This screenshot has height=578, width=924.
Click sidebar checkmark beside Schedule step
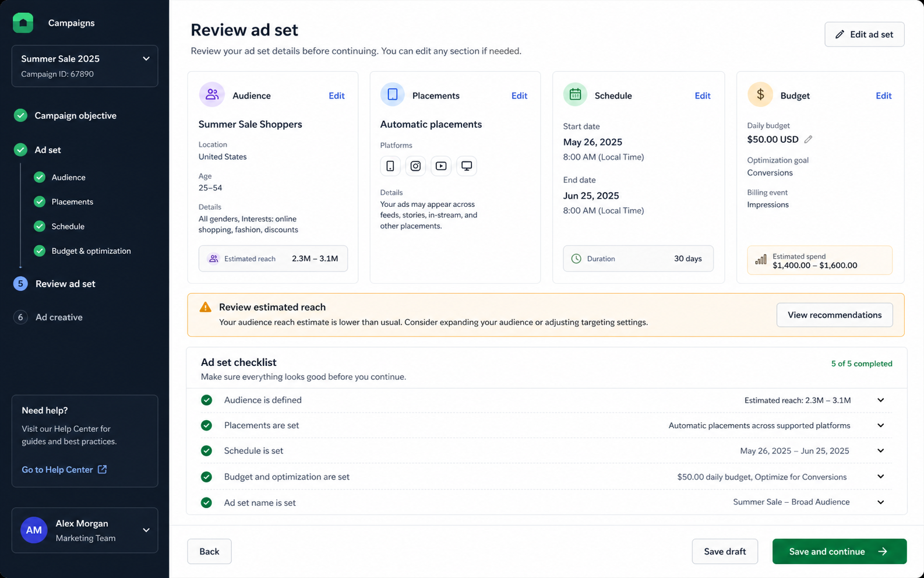pyautogui.click(x=40, y=226)
